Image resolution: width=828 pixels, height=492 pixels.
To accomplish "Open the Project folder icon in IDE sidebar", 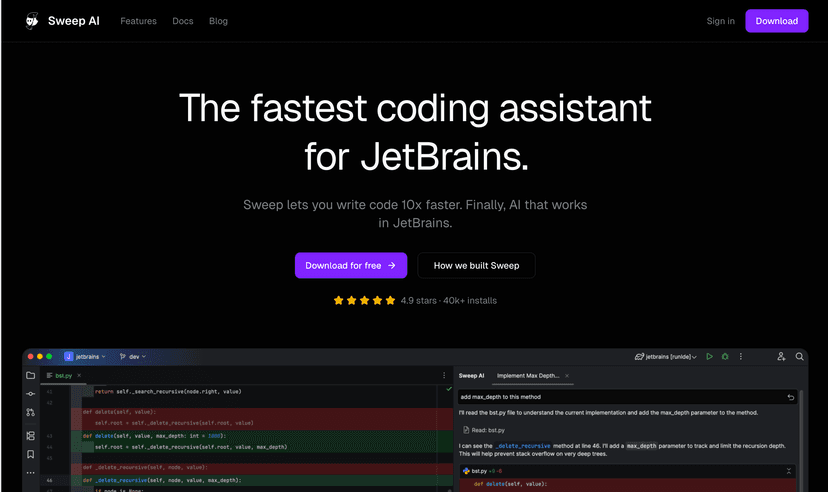I will point(31,375).
